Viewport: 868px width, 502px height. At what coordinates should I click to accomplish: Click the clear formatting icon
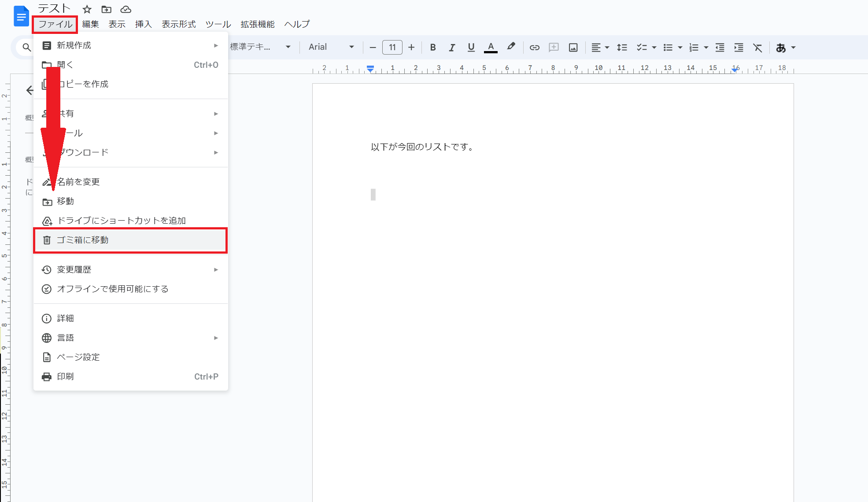757,48
